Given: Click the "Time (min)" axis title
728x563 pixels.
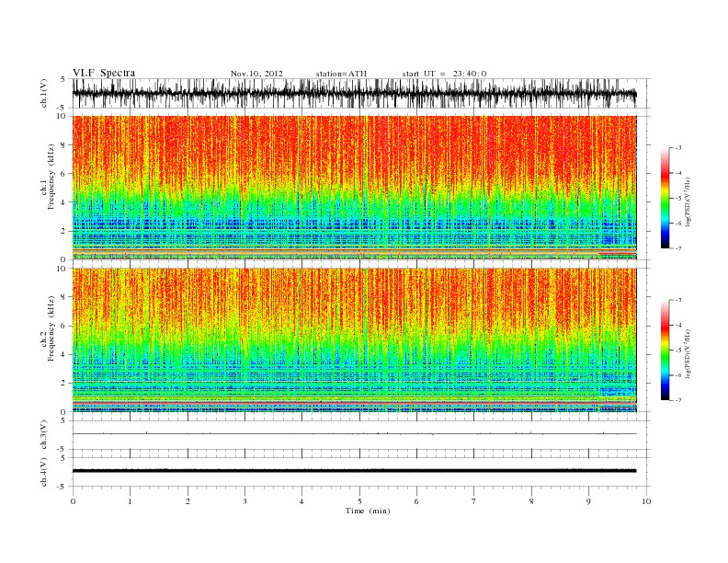Looking at the screenshot, I should pyautogui.click(x=368, y=511).
